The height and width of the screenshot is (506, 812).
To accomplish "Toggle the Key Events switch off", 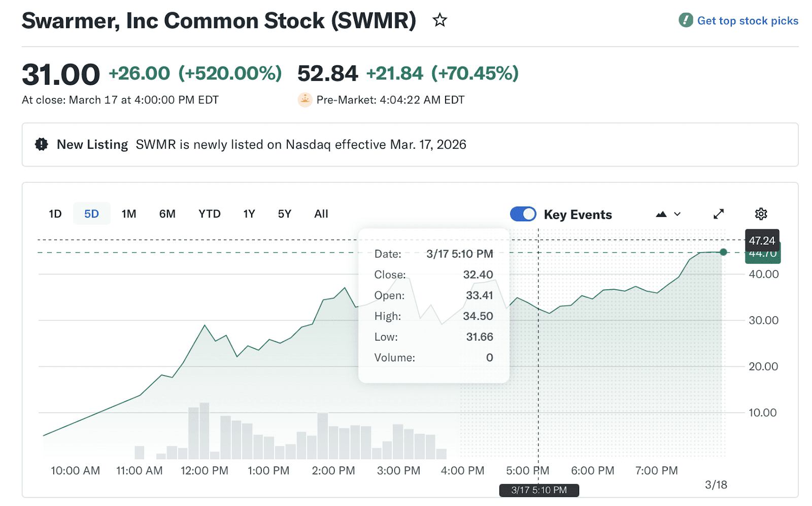I will pyautogui.click(x=523, y=214).
